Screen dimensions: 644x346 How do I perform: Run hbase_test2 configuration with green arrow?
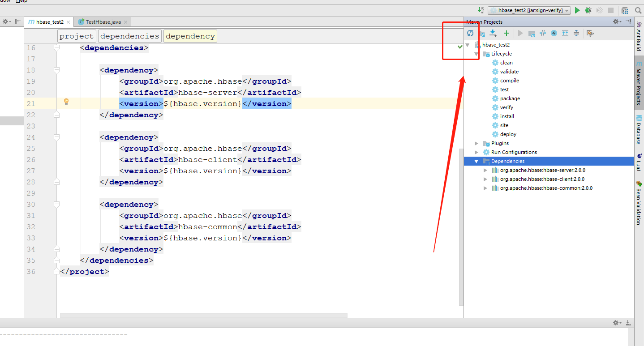tap(577, 10)
